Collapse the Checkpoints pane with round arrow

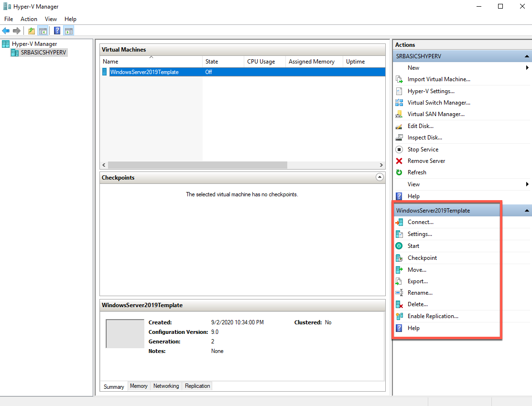coord(380,177)
